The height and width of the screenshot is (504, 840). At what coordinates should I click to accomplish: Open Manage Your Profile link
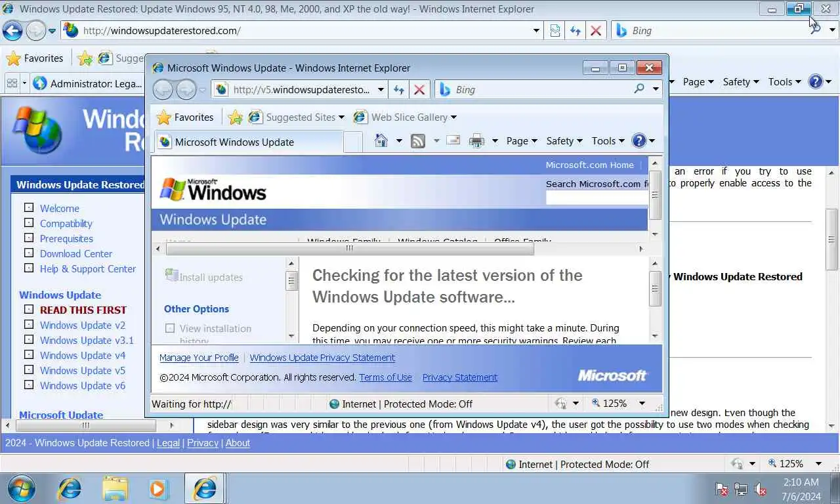click(199, 358)
